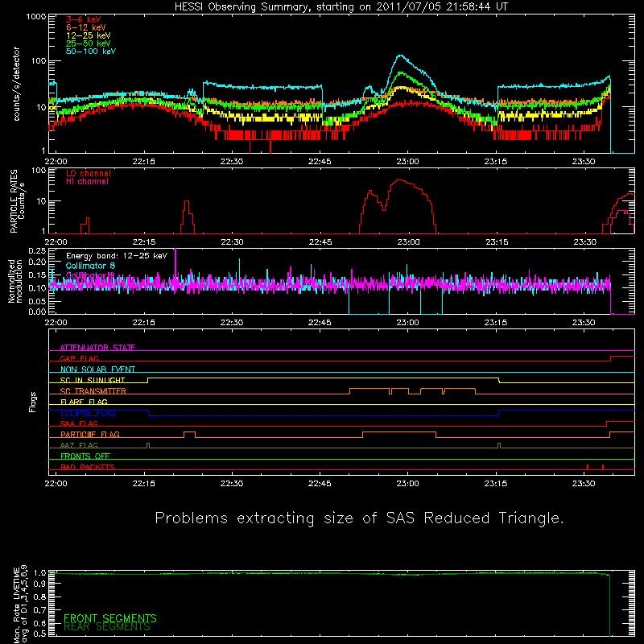Click the SC IN SUNLIGHT flag label
This screenshot has width=644, height=644.
click(x=93, y=380)
